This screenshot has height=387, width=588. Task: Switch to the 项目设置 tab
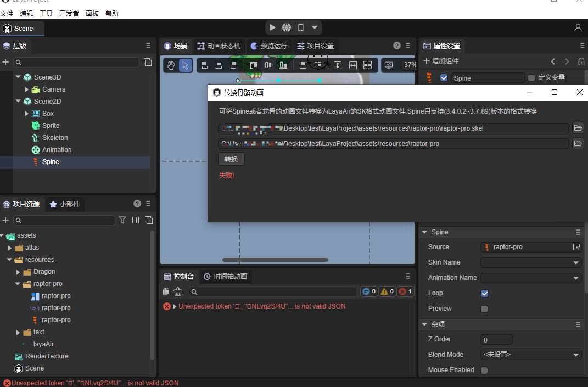tap(315, 46)
